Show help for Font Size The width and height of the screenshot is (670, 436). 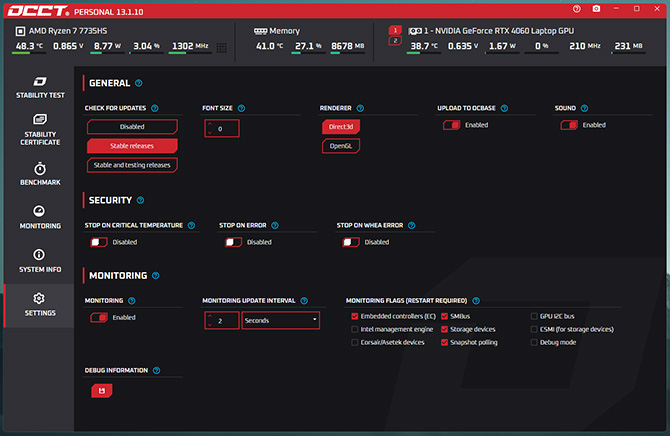point(241,108)
